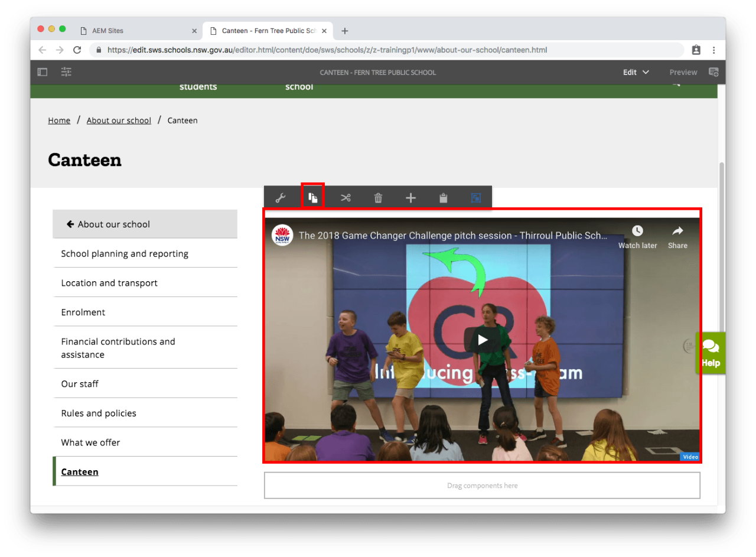The width and height of the screenshot is (756, 557).
Task: Toggle AEM side panel icon
Action: [43, 72]
